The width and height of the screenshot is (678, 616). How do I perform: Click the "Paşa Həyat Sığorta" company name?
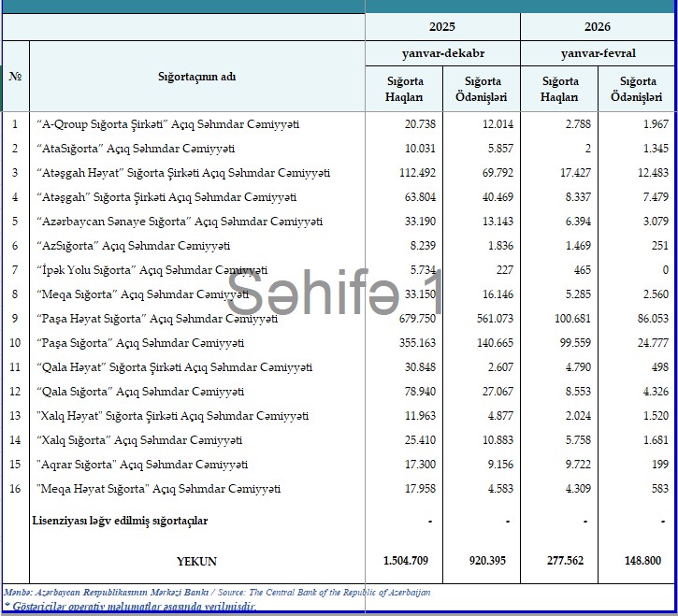coord(156,319)
